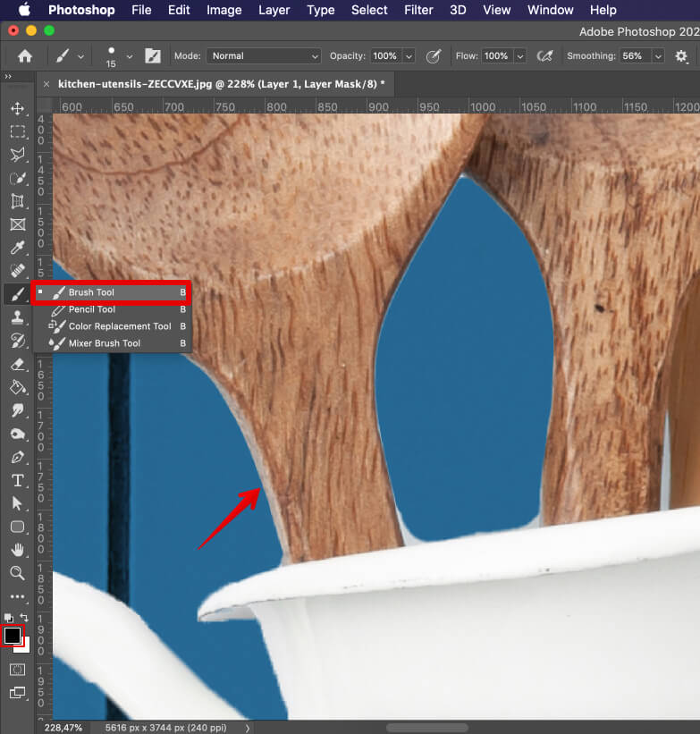Select the Polygonal Lasso tool

point(18,155)
